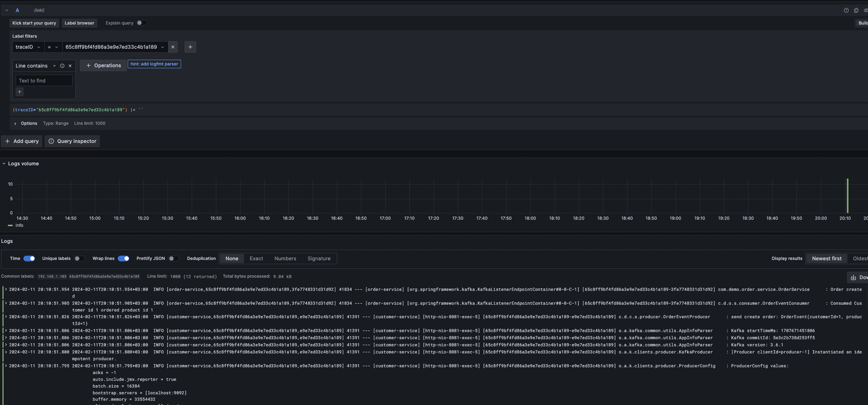Click the 192.168.1.103 common label

[x=52, y=277]
